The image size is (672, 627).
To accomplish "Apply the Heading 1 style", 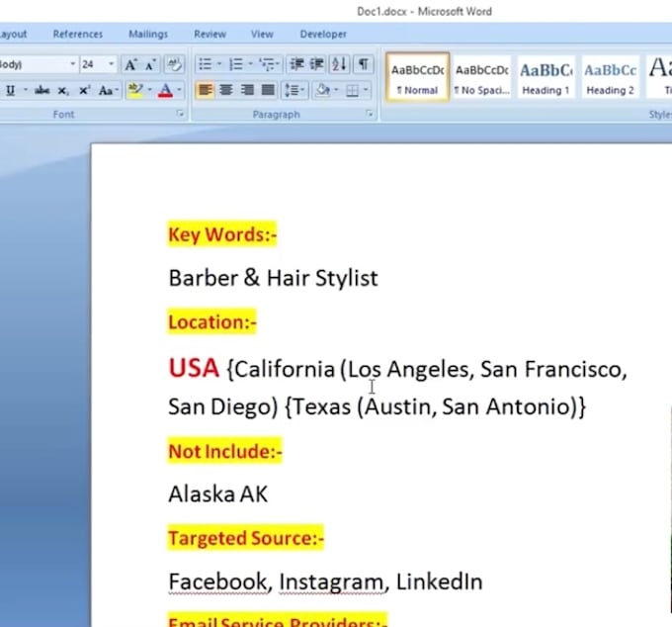I will (546, 77).
